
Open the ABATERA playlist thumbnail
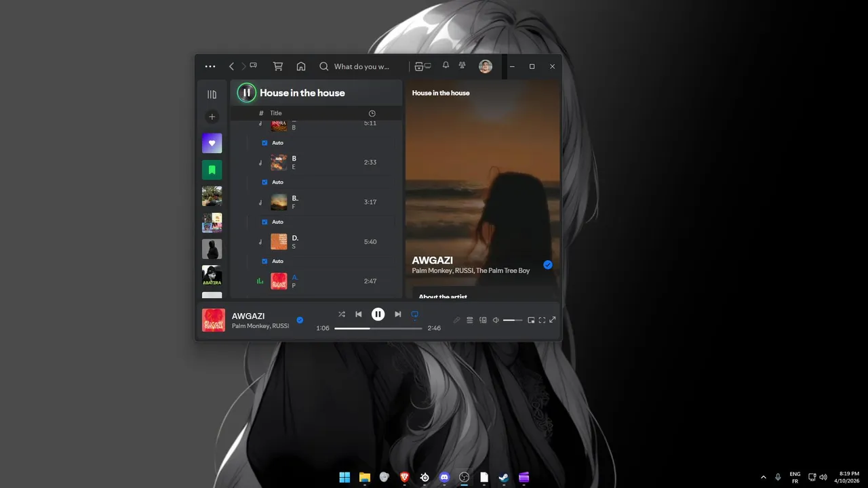(212, 275)
